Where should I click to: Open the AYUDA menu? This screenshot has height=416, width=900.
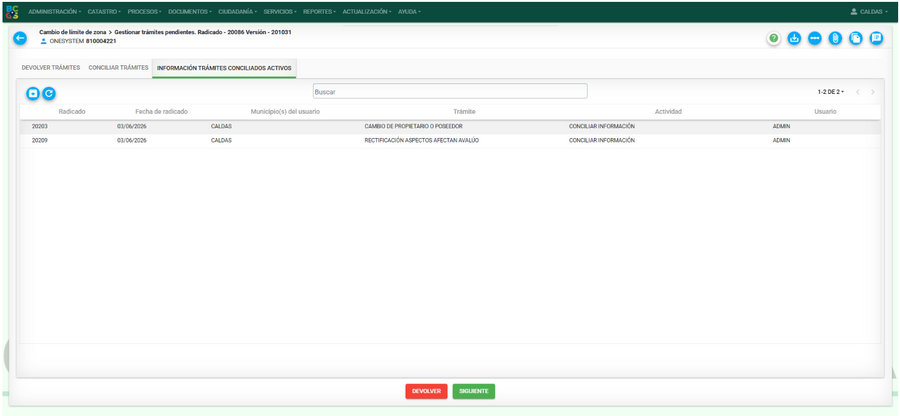click(409, 11)
